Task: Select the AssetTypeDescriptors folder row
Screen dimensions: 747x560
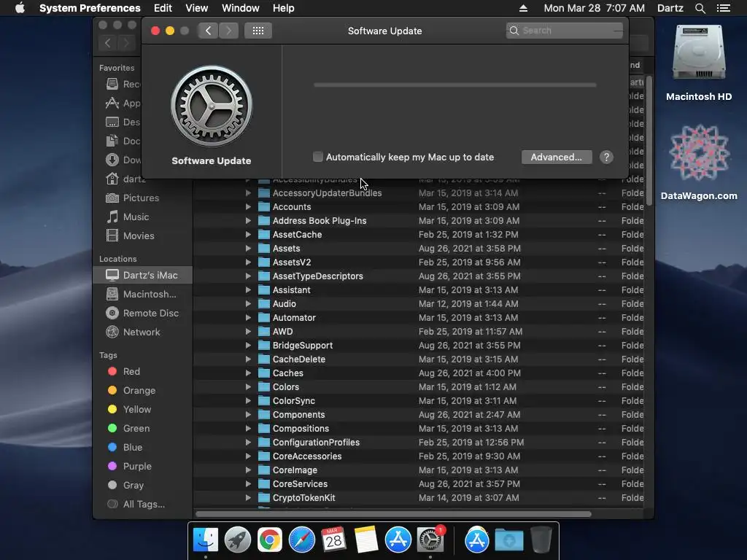Action: coord(418,276)
